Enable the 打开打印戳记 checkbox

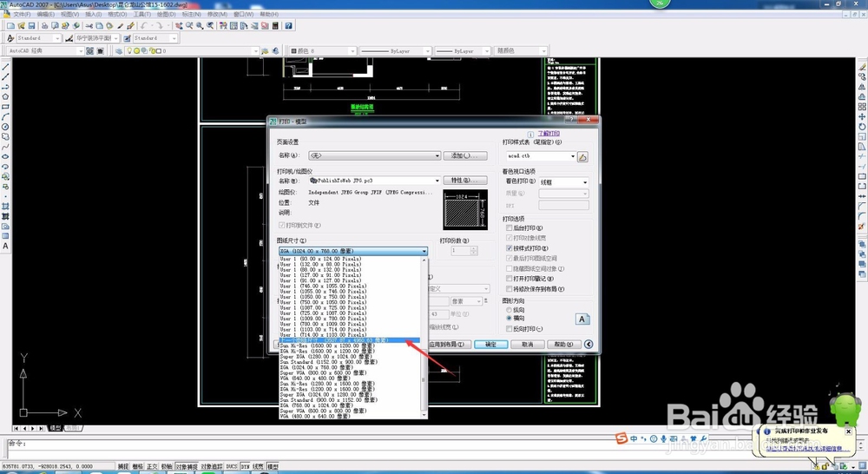[510, 279]
